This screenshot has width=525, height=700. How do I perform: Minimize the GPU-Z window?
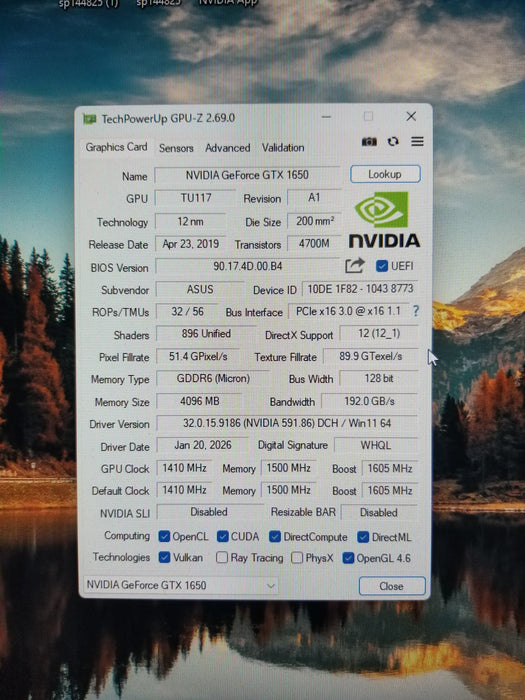pyautogui.click(x=326, y=117)
